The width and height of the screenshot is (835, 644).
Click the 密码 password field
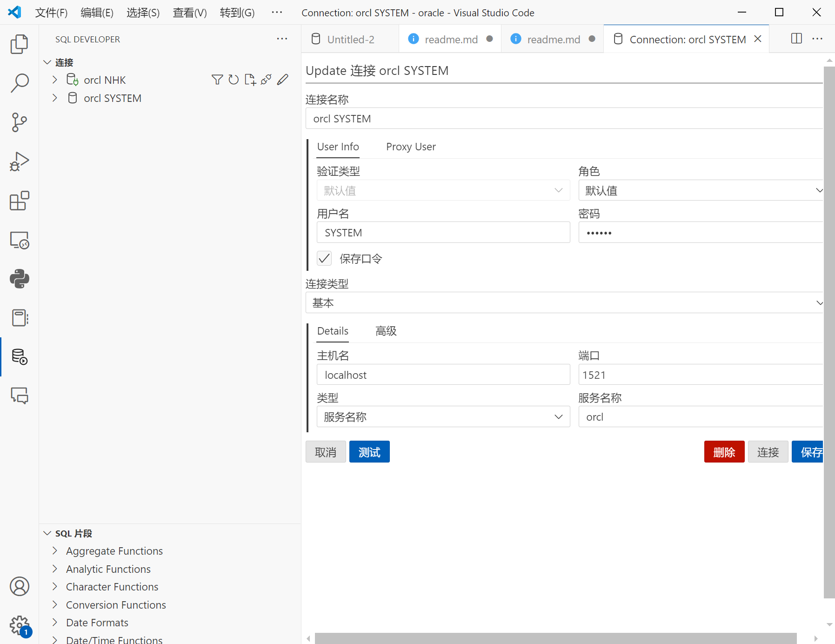click(701, 232)
